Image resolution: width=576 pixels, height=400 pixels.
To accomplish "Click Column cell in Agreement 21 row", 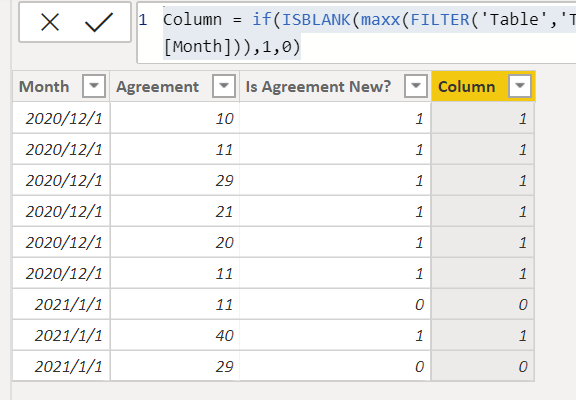I will tap(482, 211).
